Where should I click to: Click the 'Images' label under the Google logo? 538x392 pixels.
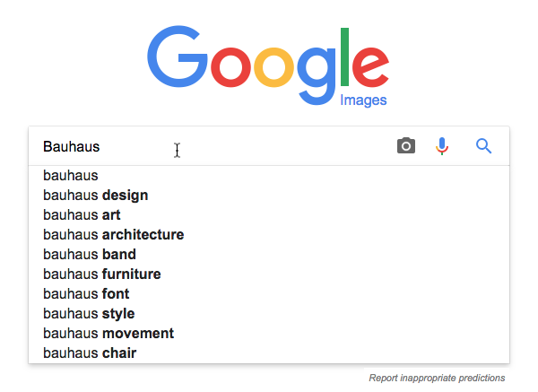363,100
